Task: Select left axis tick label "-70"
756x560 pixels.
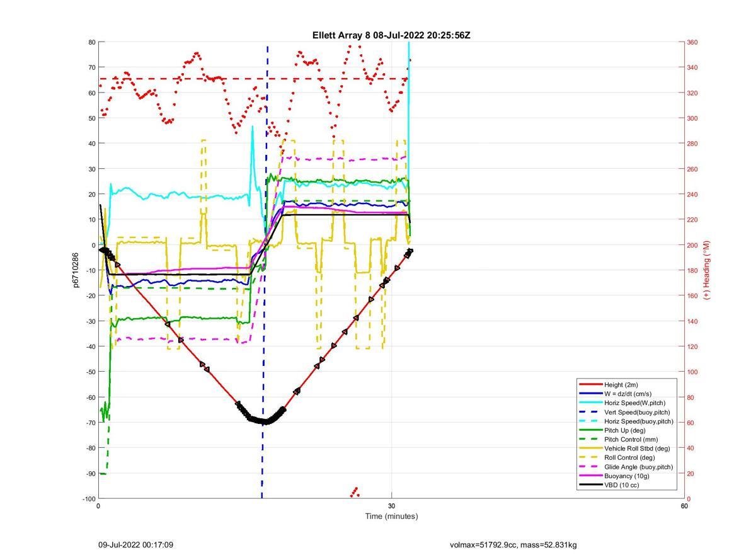Action: 91,423
